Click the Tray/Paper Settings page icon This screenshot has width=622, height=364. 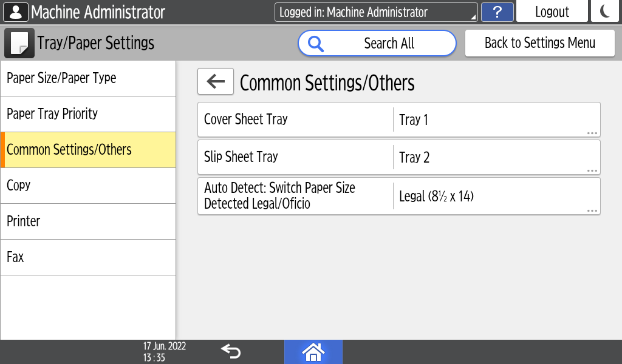click(19, 43)
